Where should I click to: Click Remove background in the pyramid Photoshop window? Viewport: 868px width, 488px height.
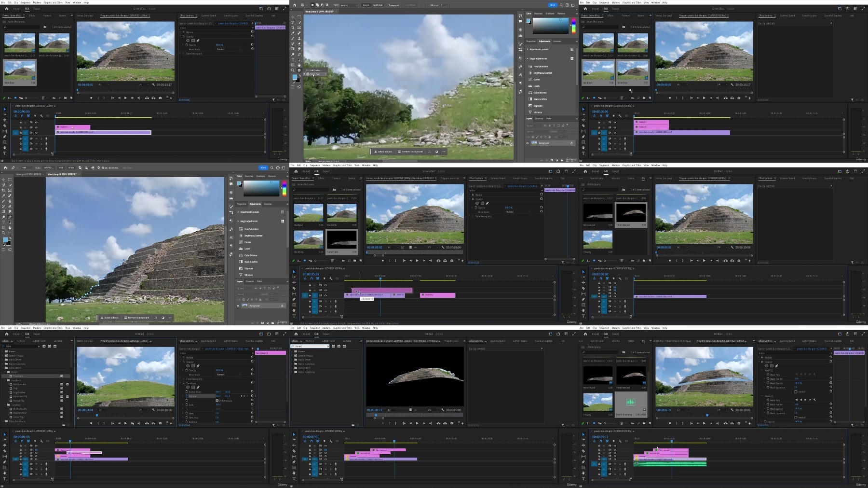(136, 318)
